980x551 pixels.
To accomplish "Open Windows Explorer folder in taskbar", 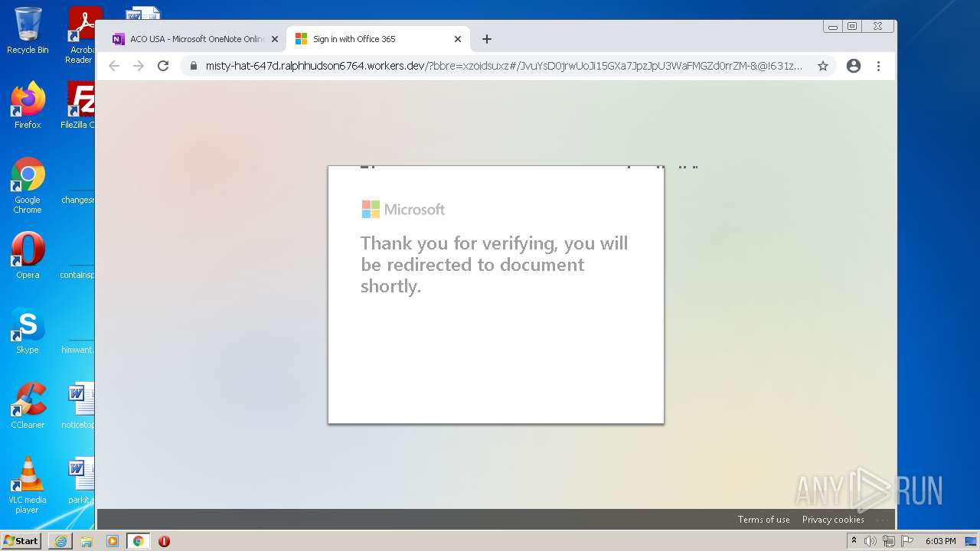I will click(x=87, y=541).
